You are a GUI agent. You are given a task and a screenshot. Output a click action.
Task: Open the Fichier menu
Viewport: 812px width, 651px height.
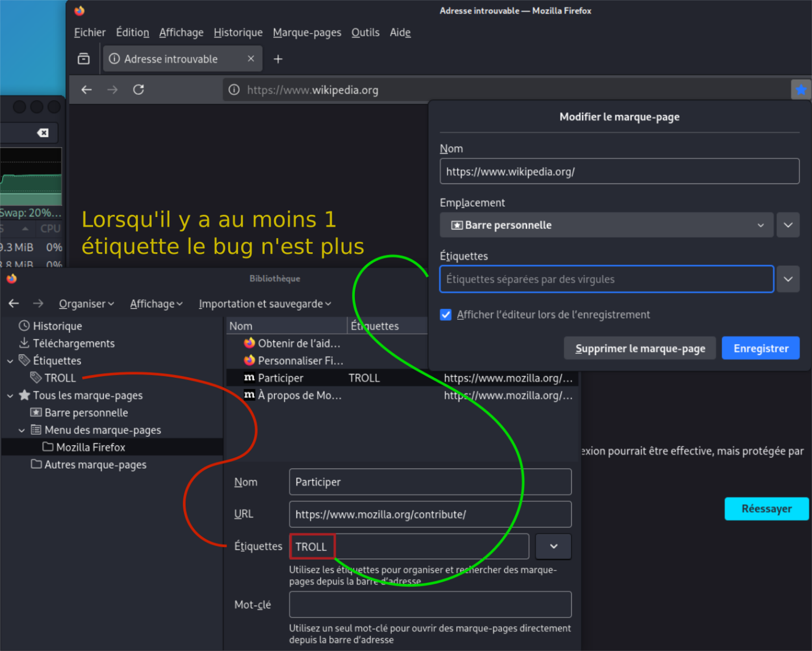[90, 32]
